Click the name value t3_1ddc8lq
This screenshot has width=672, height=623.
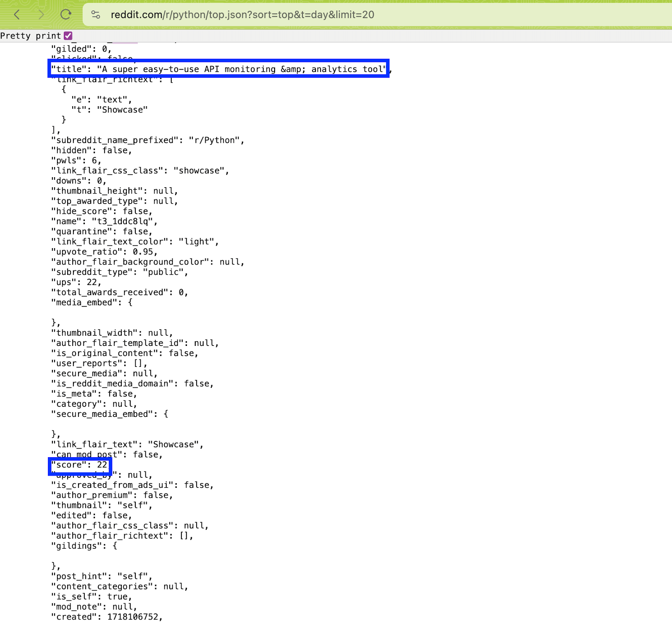122,221
